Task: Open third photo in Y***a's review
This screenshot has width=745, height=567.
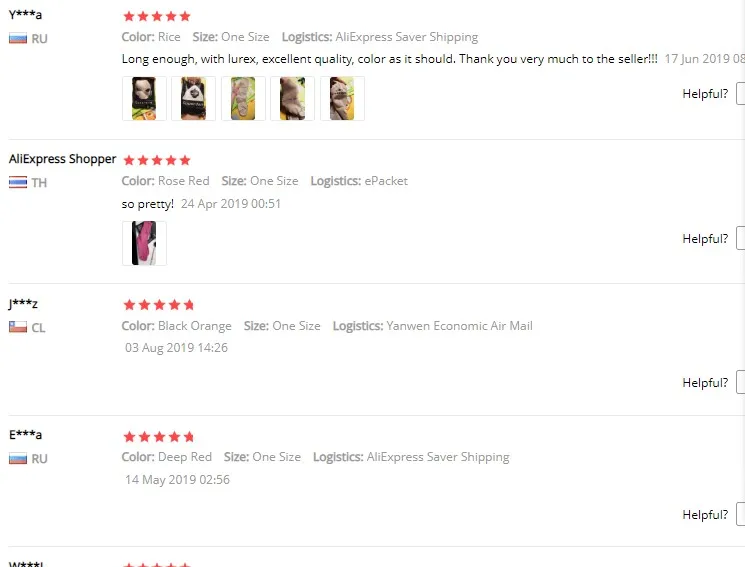Action: [243, 98]
